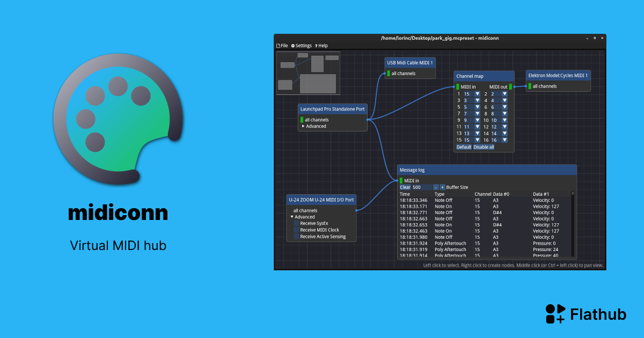Click the green indicator on Elektron Model:Cycles node

click(x=530, y=86)
